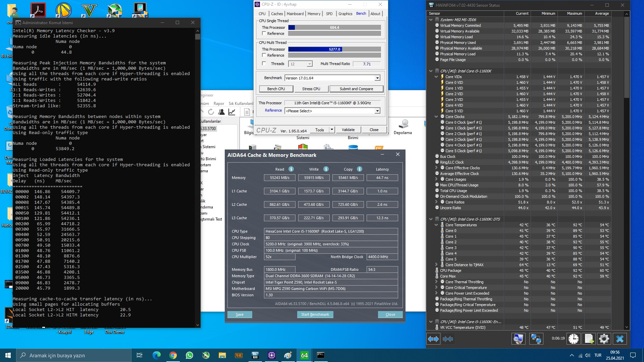Enable single thread Reference checkbox in CPU-Z
Viewport: 644px width, 362px height.
[x=264, y=34]
